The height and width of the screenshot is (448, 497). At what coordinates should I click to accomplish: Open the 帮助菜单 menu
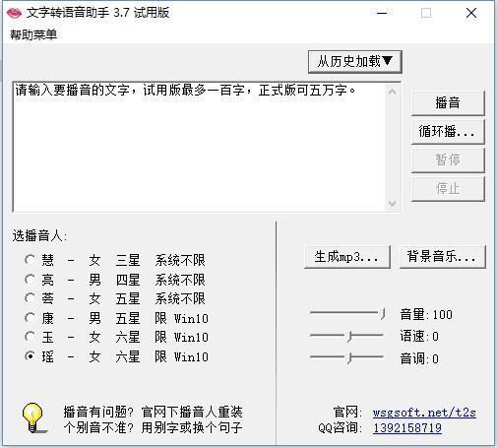click(33, 34)
